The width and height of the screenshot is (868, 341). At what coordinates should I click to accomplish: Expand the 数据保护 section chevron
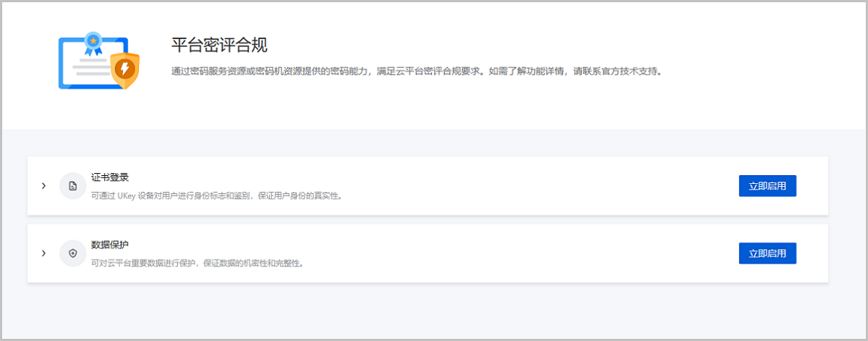pyautogui.click(x=43, y=253)
